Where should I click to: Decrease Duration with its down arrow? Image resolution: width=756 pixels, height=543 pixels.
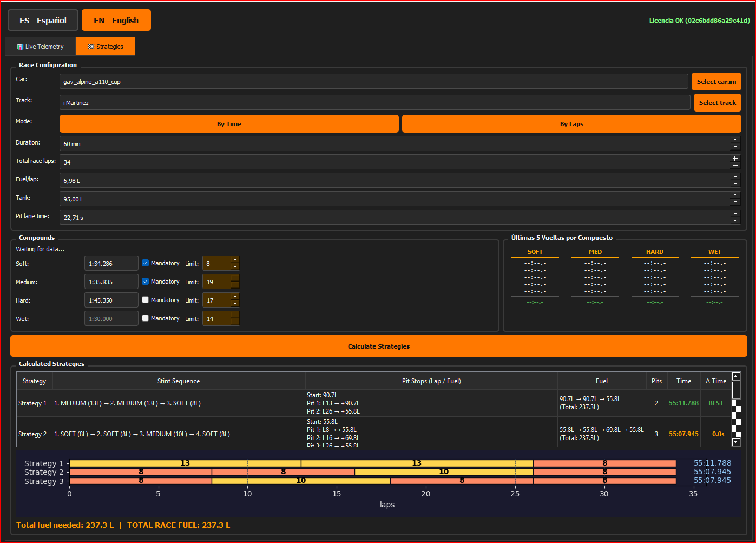pyautogui.click(x=735, y=147)
